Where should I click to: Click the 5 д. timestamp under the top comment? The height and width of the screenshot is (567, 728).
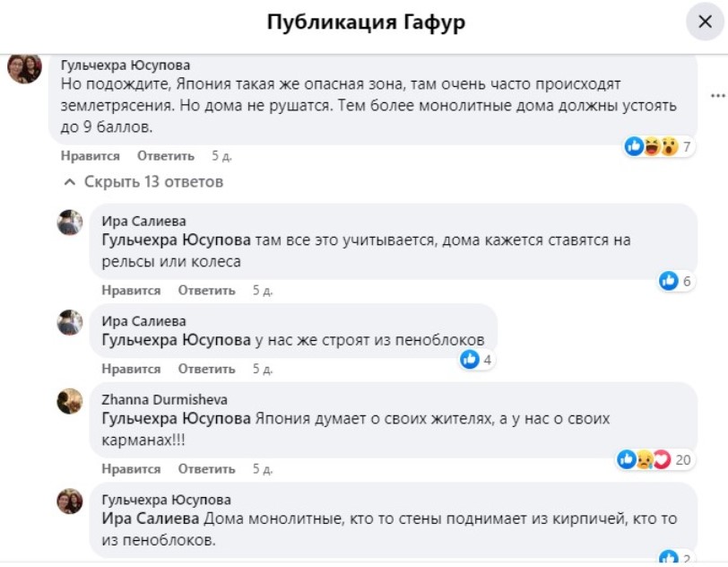pos(221,156)
